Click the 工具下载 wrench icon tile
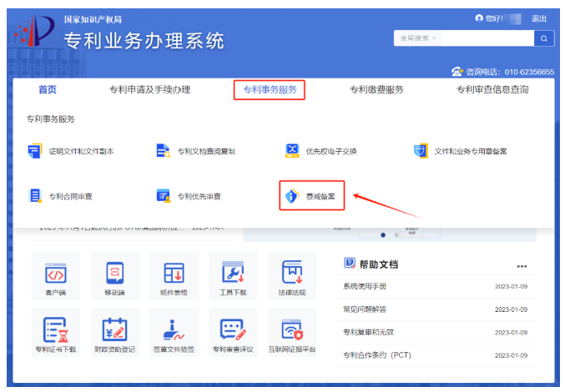Viewport: 565px width, 392px height. click(233, 276)
